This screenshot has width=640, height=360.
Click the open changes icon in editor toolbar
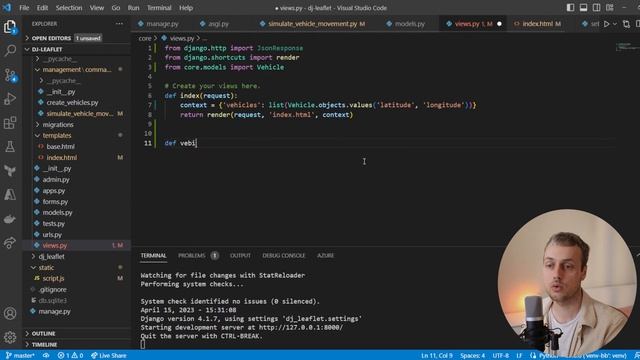pos(627,24)
